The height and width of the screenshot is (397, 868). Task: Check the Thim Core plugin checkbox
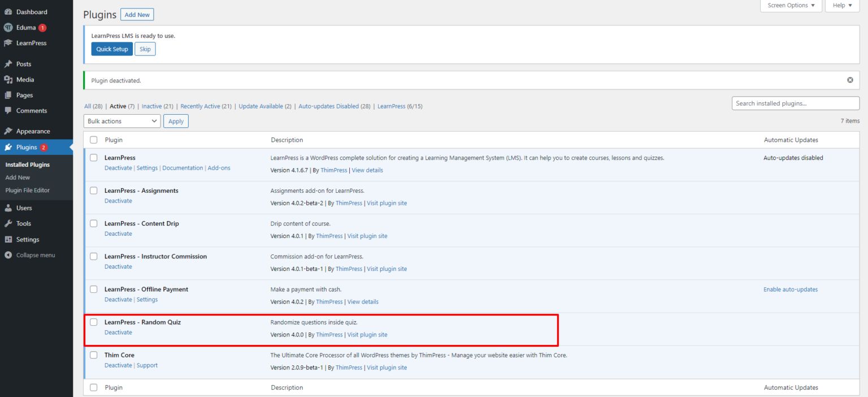click(94, 355)
